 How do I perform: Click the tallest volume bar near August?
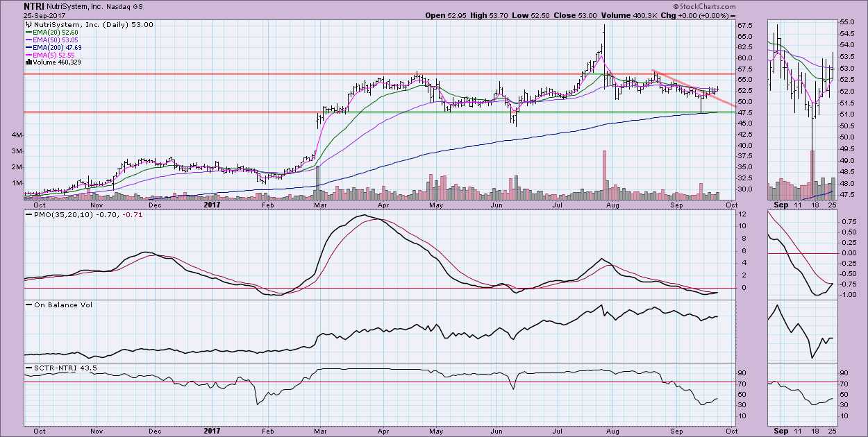(605, 175)
